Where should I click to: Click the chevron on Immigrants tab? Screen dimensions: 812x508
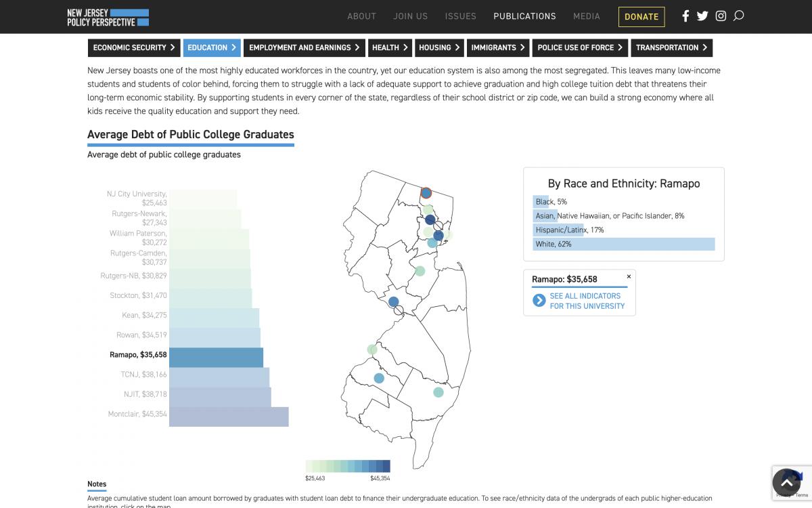[522, 47]
